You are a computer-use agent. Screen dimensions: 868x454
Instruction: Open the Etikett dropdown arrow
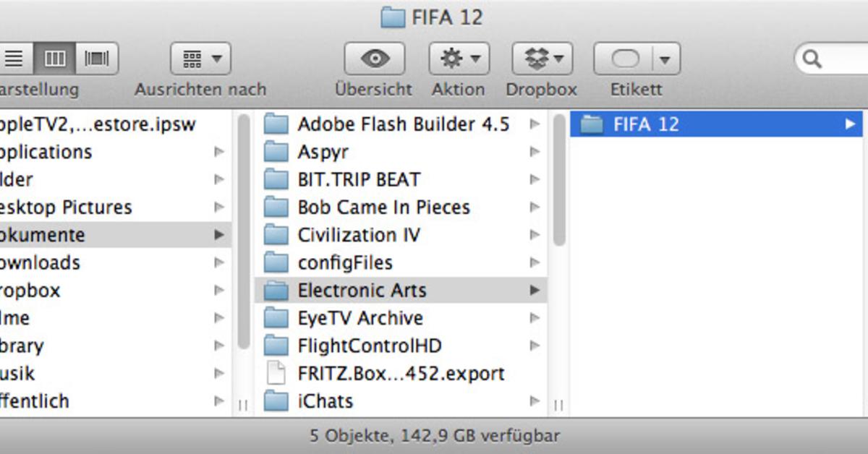coord(666,59)
